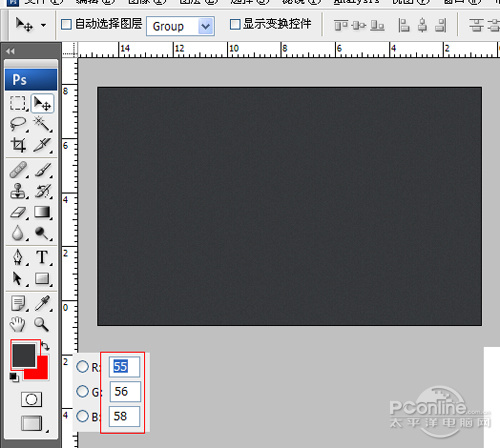The image size is (500, 448).
Task: Change the screen mode
Action: coord(32,423)
